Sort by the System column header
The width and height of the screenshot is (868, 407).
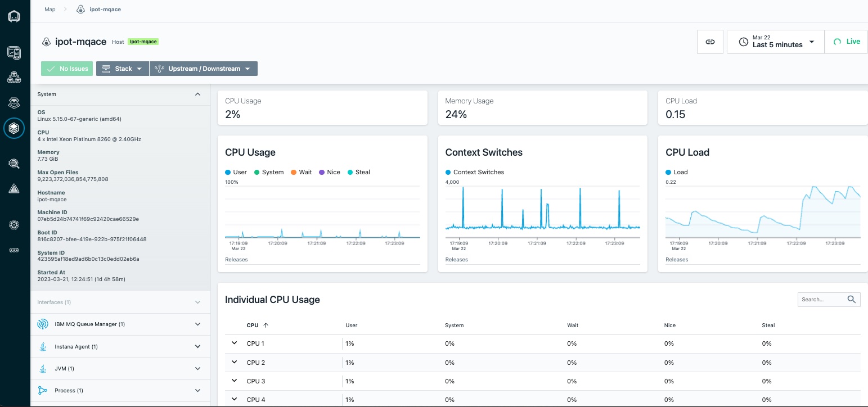[454, 325]
